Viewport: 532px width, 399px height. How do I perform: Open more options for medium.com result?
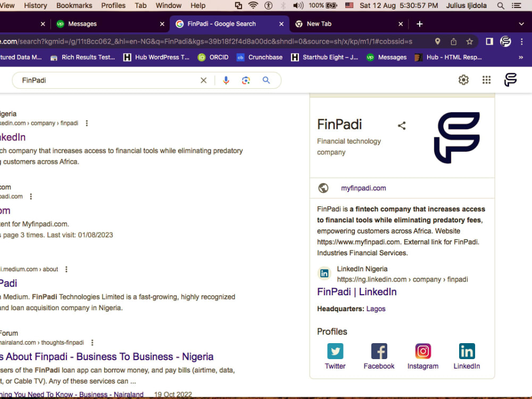tap(66, 269)
